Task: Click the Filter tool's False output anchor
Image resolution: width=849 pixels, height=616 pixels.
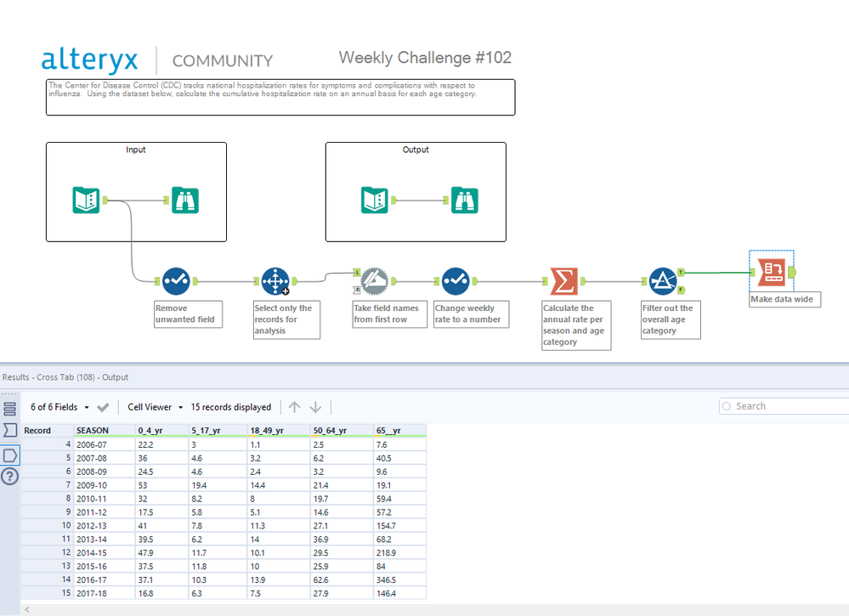Action: click(x=681, y=290)
